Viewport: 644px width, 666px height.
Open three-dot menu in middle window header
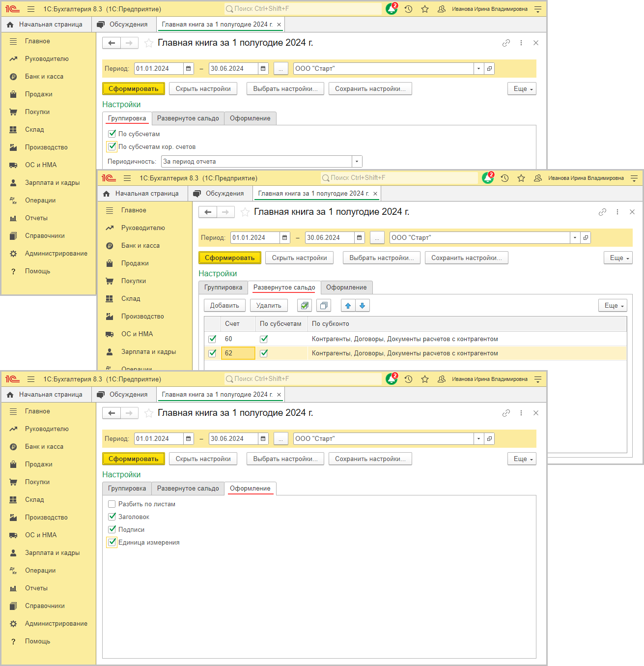pyautogui.click(x=617, y=212)
